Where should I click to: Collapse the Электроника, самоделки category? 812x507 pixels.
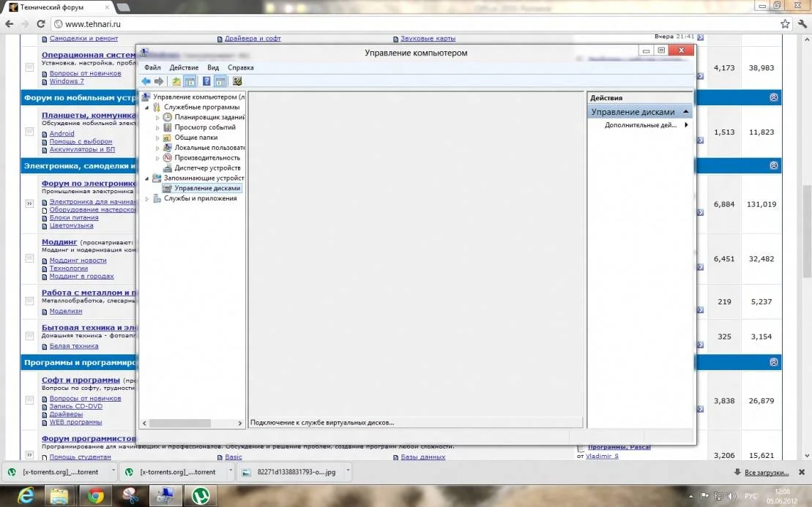773,165
